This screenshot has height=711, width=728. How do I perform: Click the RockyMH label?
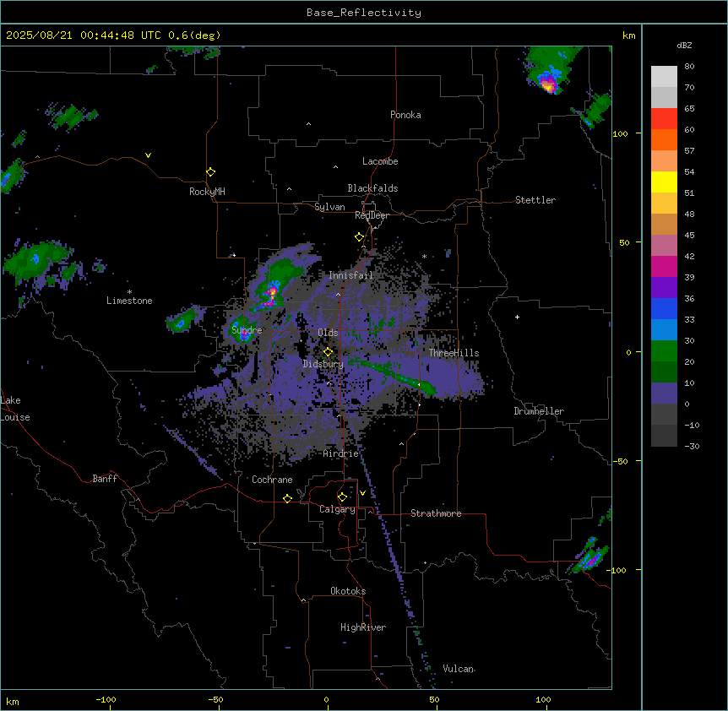[x=207, y=192]
